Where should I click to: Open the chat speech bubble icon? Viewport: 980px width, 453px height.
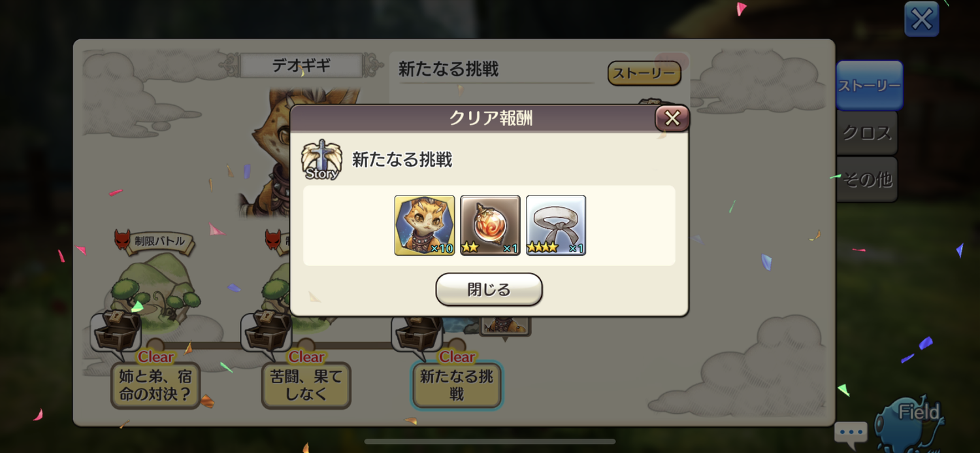click(851, 432)
